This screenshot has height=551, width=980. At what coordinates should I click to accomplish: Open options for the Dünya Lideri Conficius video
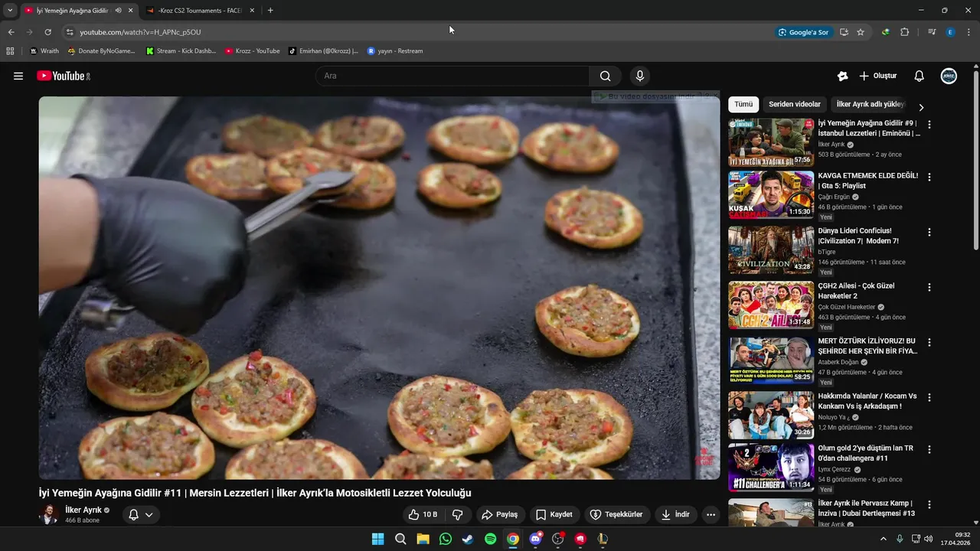[x=929, y=232]
